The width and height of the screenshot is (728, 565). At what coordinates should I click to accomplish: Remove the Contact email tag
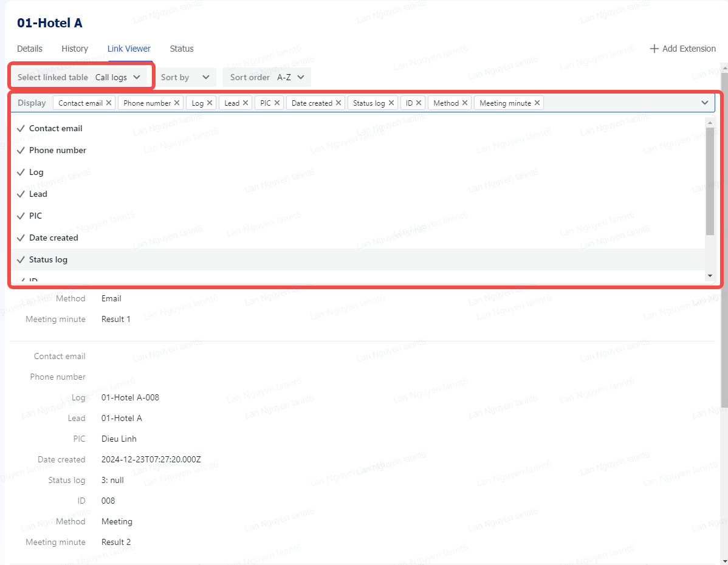109,103
